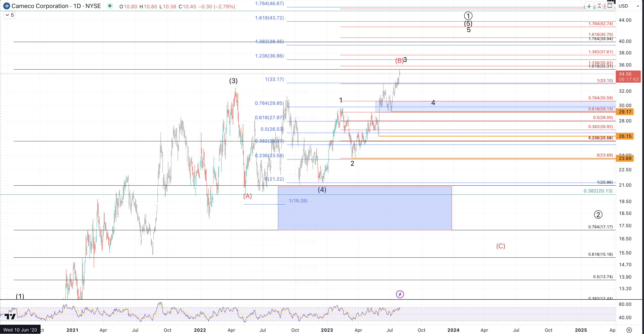The image size is (644, 334).
Task: Click the collapse pane icon
Action: point(599,6)
